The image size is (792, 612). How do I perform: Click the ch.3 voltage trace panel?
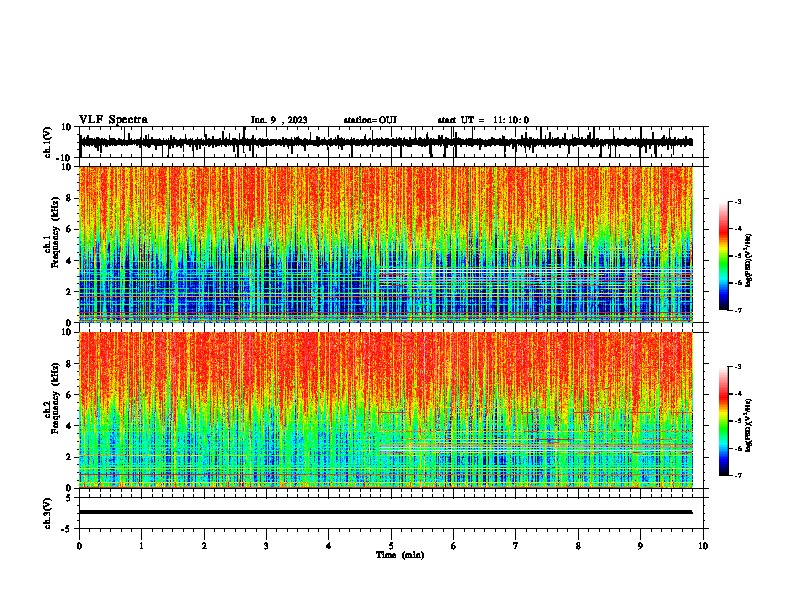(391, 513)
